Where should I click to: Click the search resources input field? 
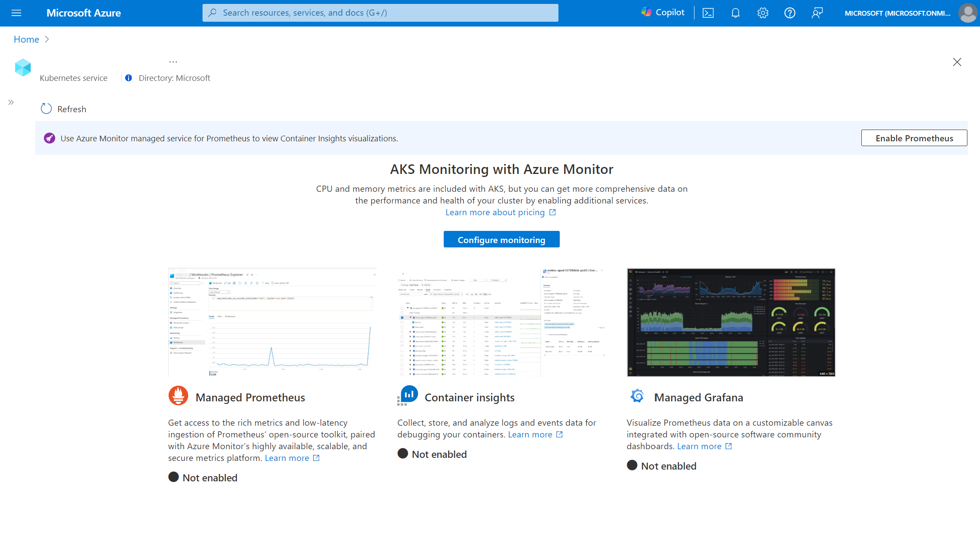(380, 12)
